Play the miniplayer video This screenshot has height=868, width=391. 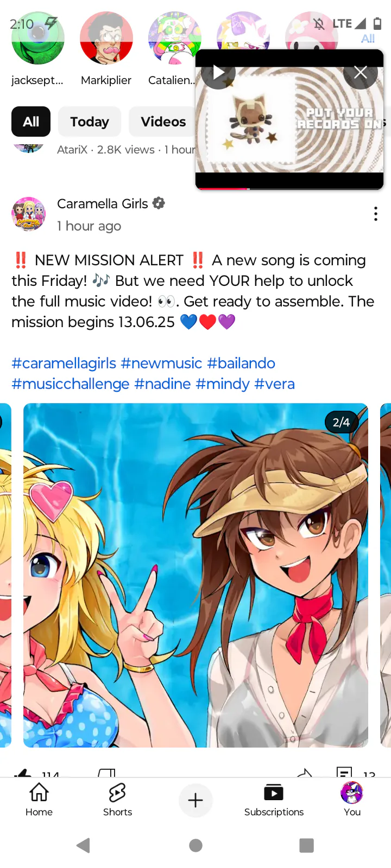point(218,72)
